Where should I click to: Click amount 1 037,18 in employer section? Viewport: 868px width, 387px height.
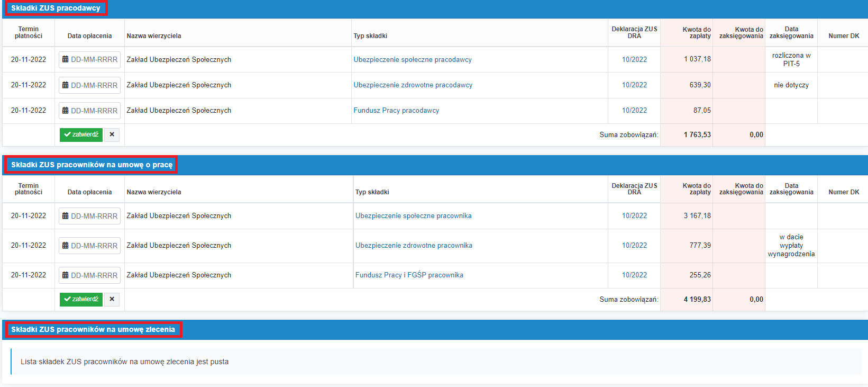697,59
